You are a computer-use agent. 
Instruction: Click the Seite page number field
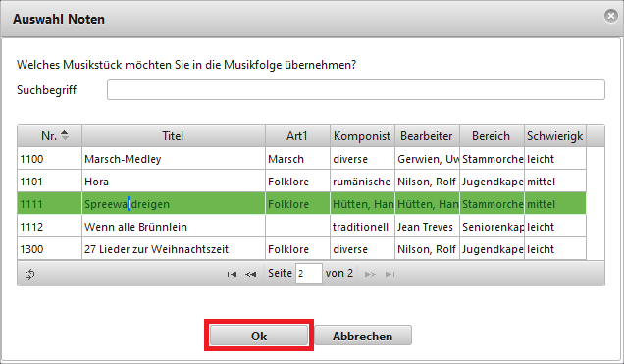[308, 274]
